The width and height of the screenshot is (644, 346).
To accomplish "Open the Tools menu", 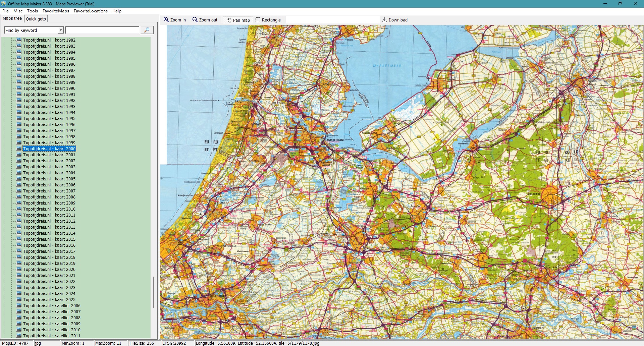I will (32, 11).
